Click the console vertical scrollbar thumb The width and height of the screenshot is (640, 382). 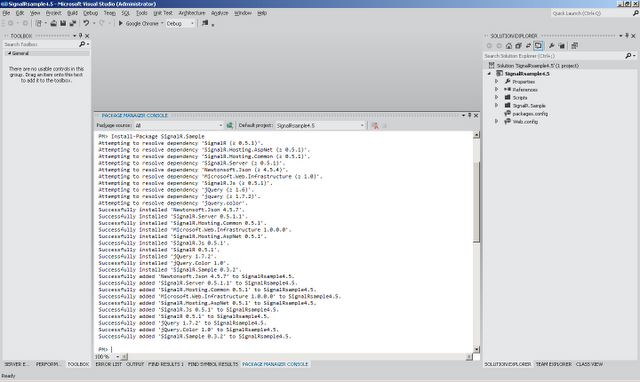tap(476, 202)
